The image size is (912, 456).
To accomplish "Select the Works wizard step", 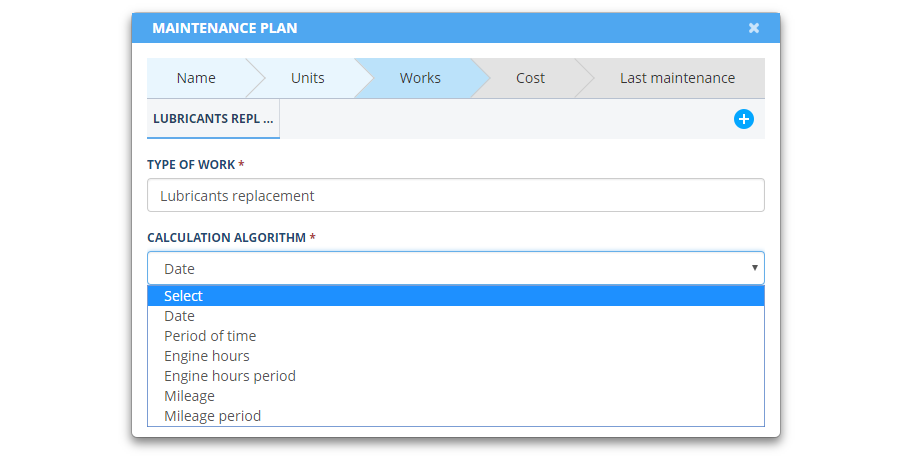I will (x=420, y=78).
